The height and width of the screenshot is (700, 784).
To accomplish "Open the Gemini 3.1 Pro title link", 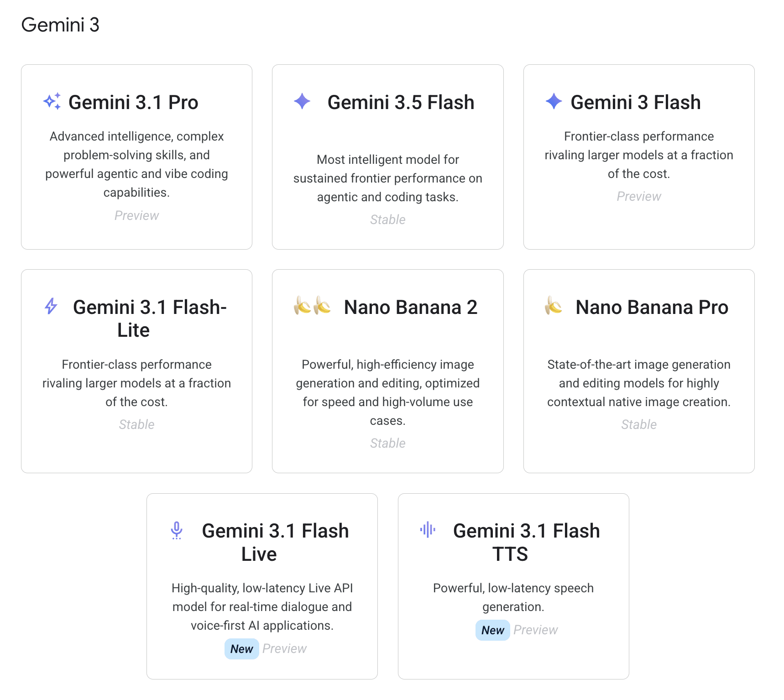I will pos(133,102).
